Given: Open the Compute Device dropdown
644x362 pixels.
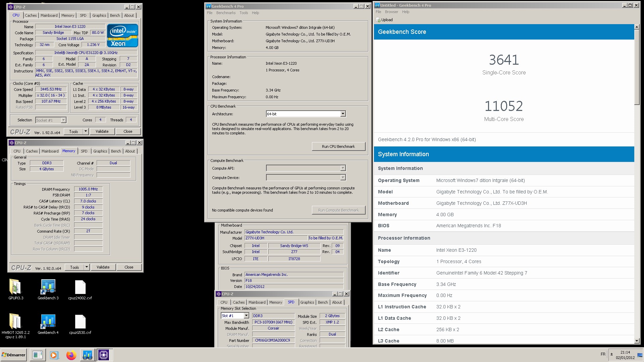Looking at the screenshot, I should (x=343, y=177).
